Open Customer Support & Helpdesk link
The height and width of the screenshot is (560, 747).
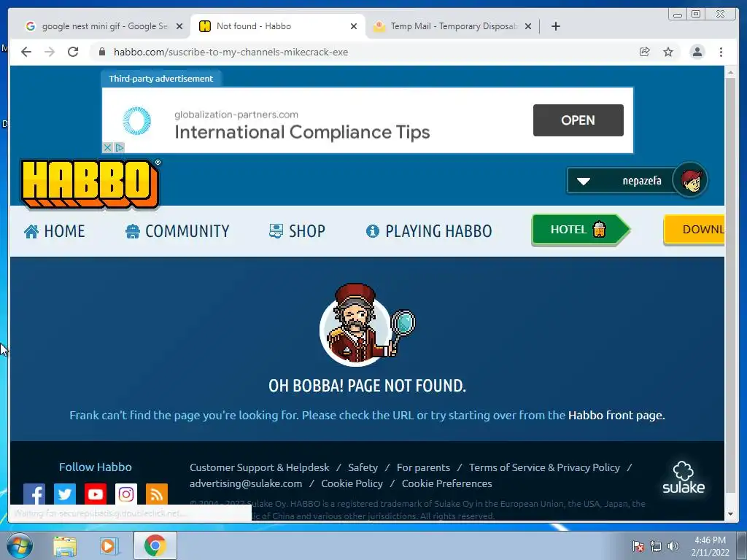pos(259,467)
